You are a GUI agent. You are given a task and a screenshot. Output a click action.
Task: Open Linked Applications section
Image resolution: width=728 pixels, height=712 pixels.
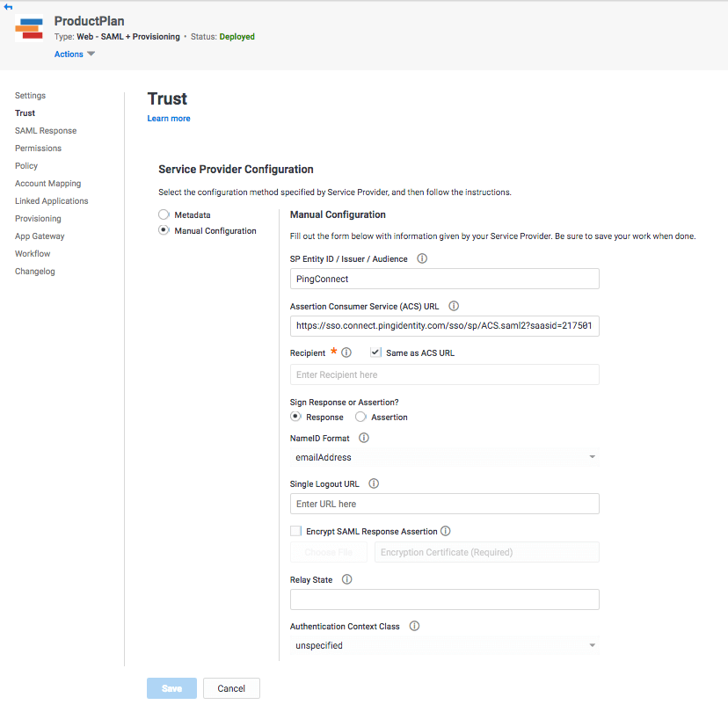[x=52, y=201]
